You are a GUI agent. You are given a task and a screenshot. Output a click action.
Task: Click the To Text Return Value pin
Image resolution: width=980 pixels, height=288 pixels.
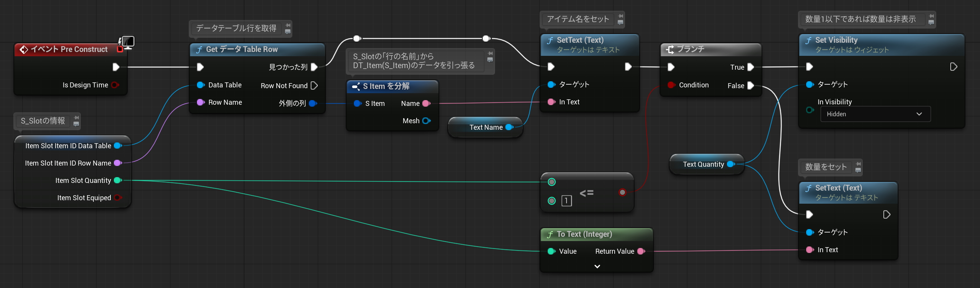[x=641, y=251]
